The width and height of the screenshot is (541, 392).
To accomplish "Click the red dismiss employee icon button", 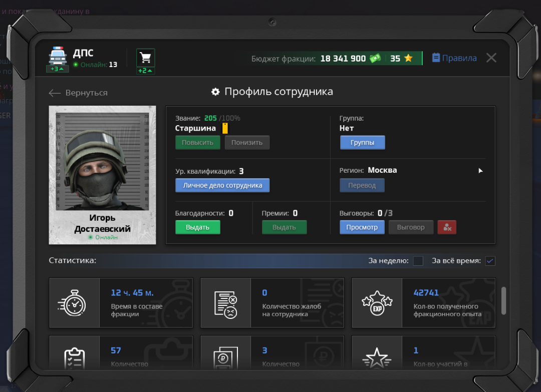I will pos(447,227).
